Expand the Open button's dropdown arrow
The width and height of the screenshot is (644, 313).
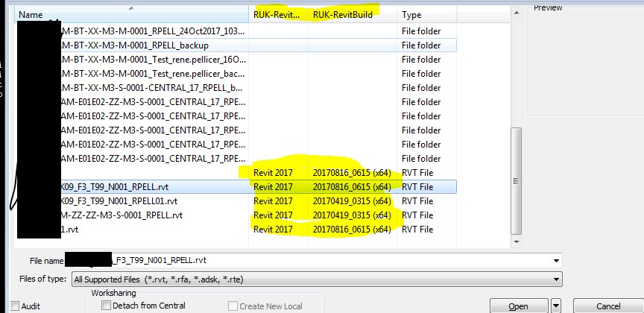[556, 306]
